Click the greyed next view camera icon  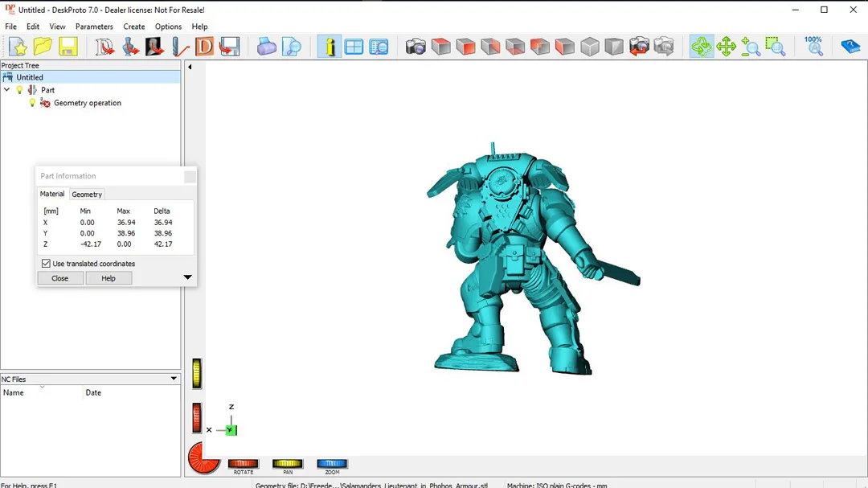coord(664,47)
